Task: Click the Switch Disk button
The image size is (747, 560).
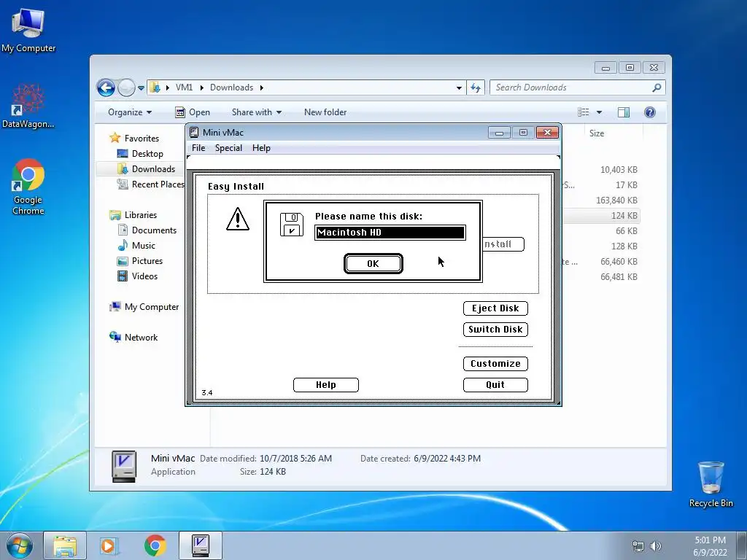Action: click(495, 329)
